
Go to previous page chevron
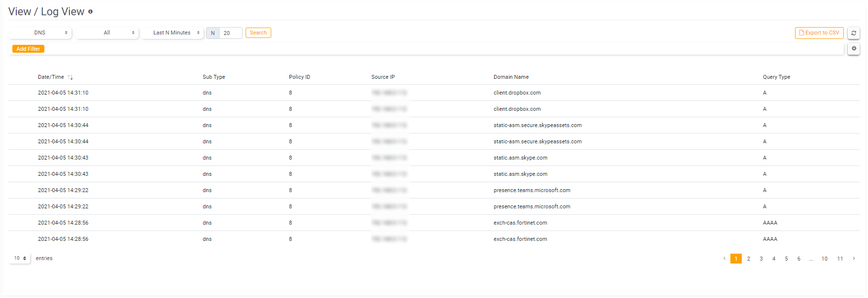pos(724,259)
